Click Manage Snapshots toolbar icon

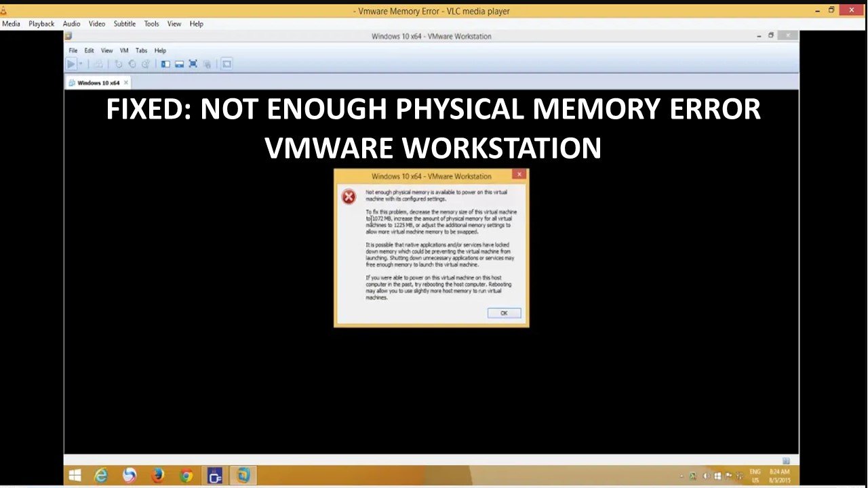tap(145, 64)
